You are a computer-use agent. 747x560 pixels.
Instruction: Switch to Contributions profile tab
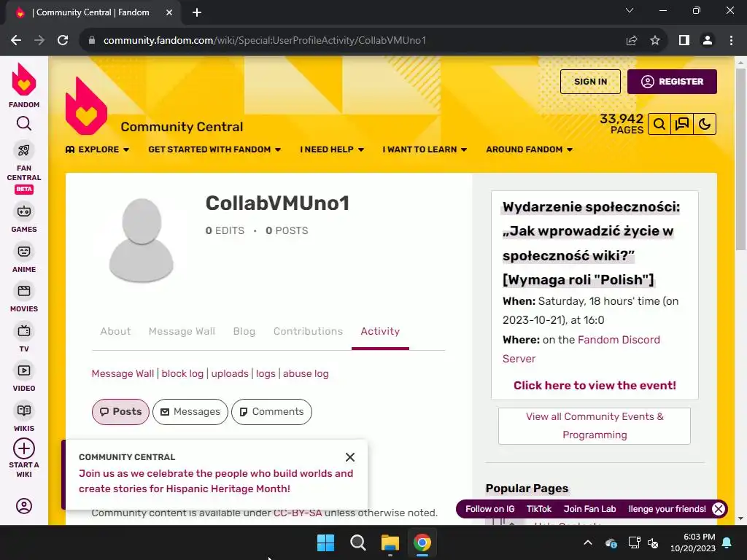(x=308, y=332)
